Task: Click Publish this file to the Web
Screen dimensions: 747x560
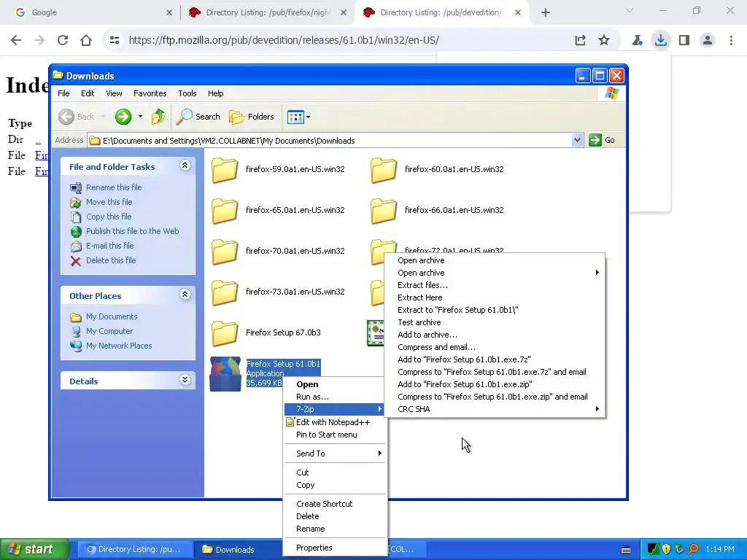Action: [x=124, y=231]
